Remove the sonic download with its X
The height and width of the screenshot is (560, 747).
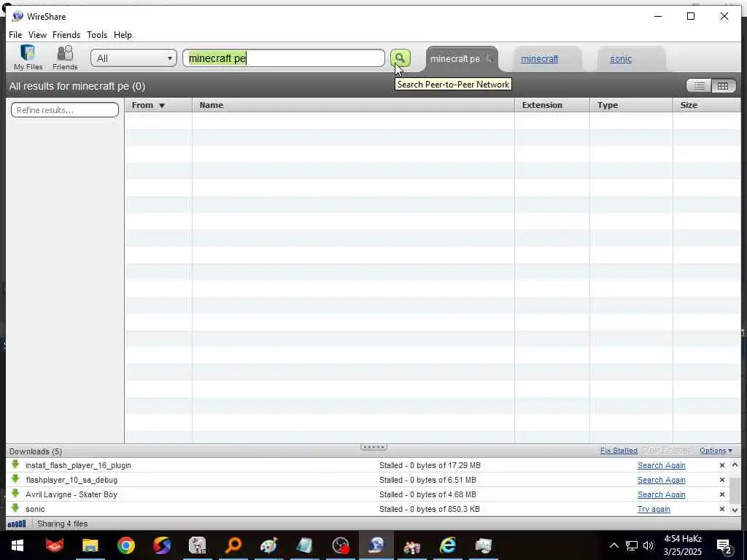721,509
